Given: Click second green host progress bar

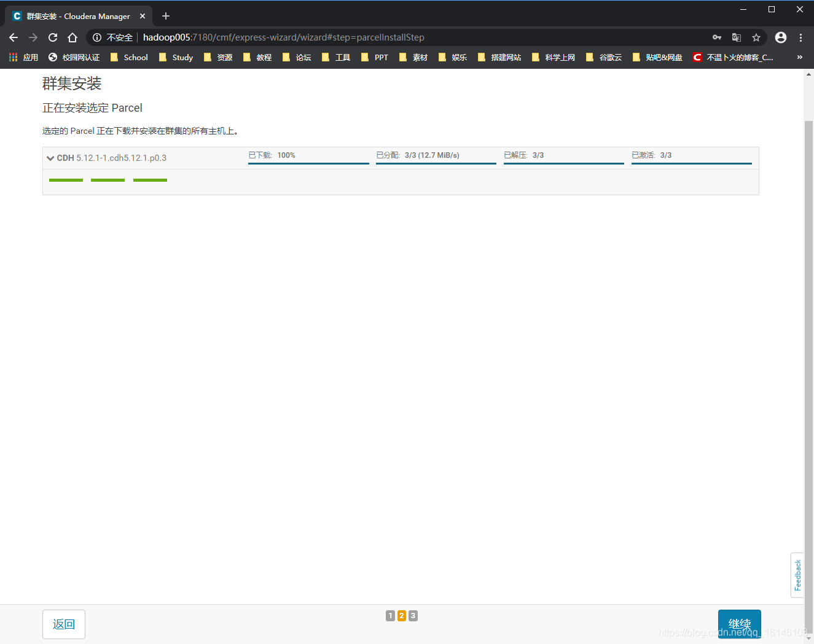Looking at the screenshot, I should pyautogui.click(x=108, y=180).
